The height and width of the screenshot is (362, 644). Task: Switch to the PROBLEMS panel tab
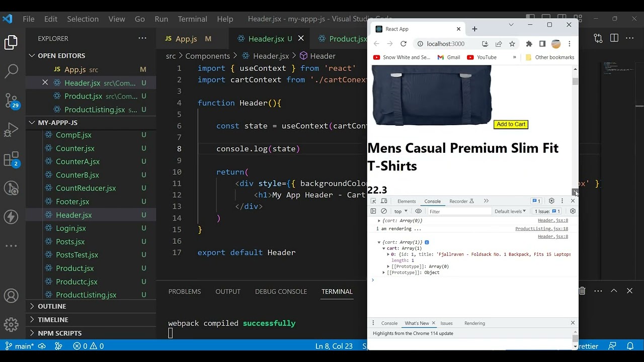pyautogui.click(x=185, y=292)
